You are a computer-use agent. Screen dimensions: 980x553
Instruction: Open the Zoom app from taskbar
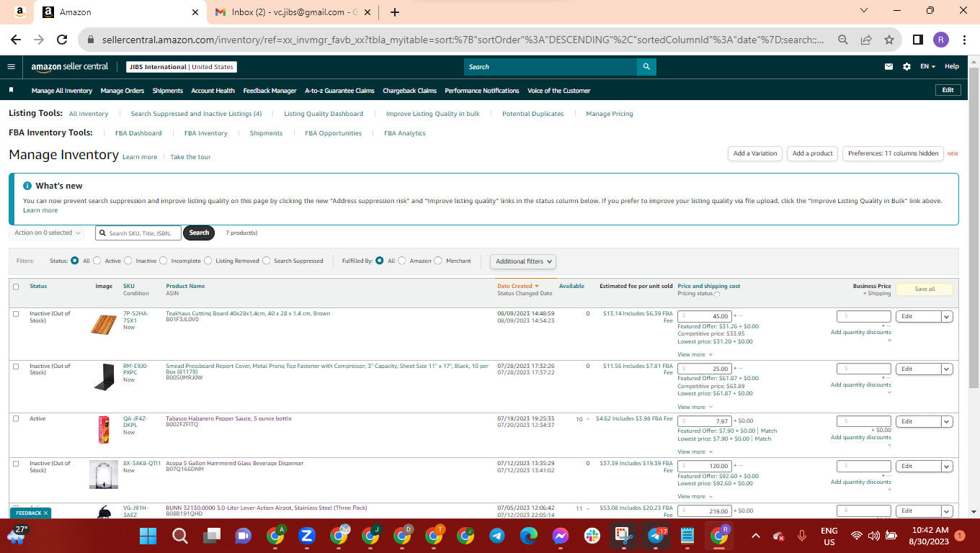point(306,536)
